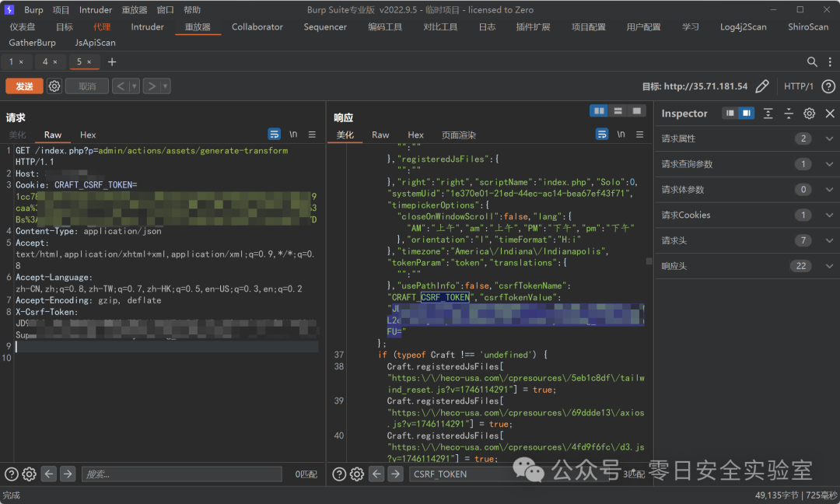Open history dropdown beside forward arrow
Image resolution: width=840 pixels, height=504 pixels.
pos(165,86)
